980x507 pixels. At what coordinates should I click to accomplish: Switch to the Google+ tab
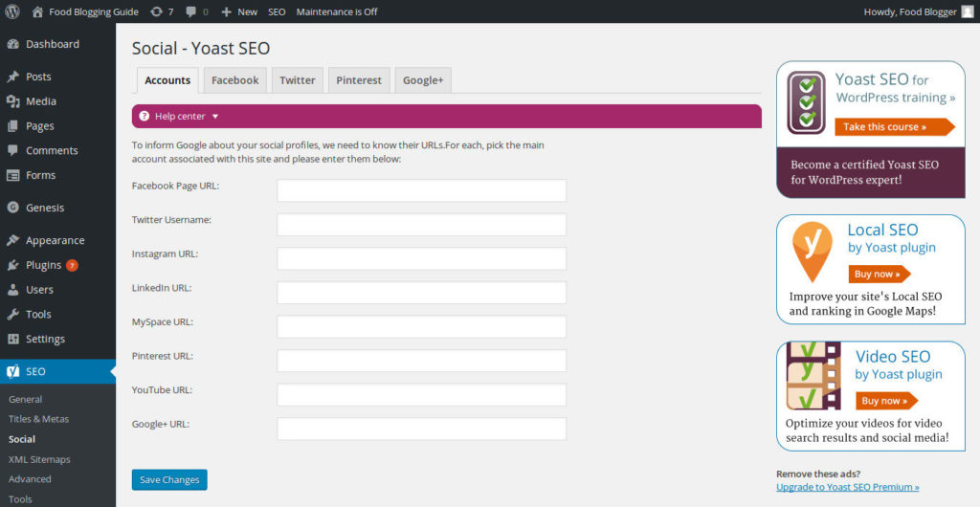pos(423,80)
